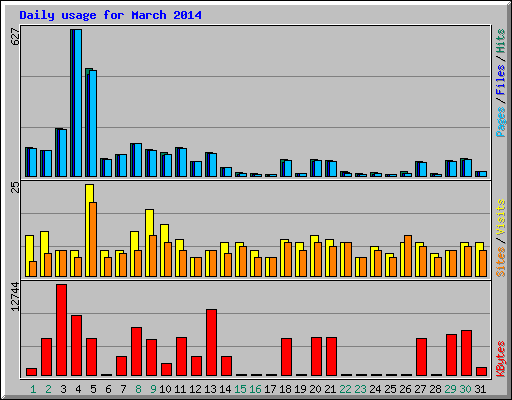Click day label 5 on the x-axis

(x=93, y=389)
